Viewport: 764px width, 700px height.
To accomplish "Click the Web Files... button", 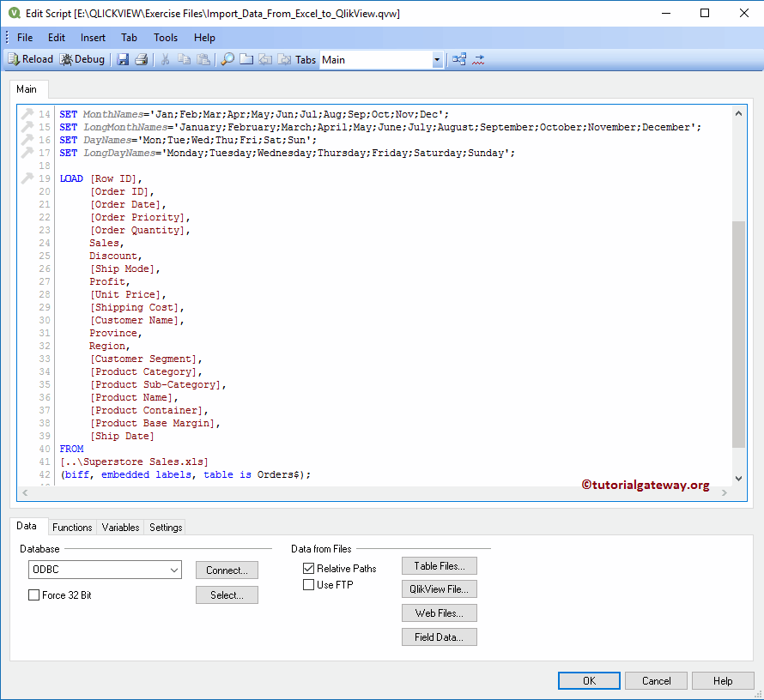I will tap(439, 613).
